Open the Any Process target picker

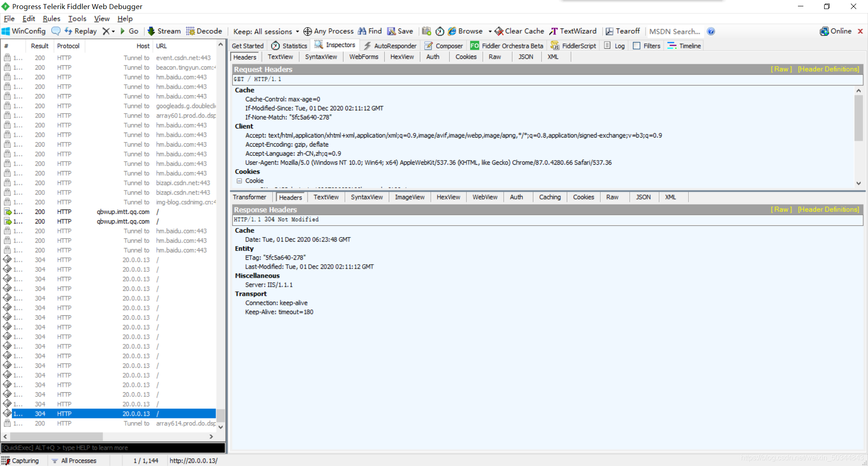click(x=328, y=31)
